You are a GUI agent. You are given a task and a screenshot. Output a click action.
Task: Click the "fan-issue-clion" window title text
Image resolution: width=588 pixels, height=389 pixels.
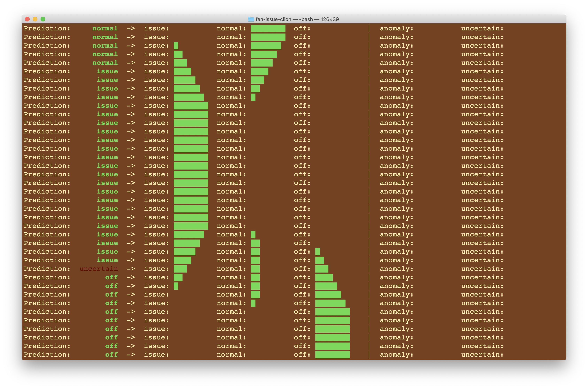point(273,19)
